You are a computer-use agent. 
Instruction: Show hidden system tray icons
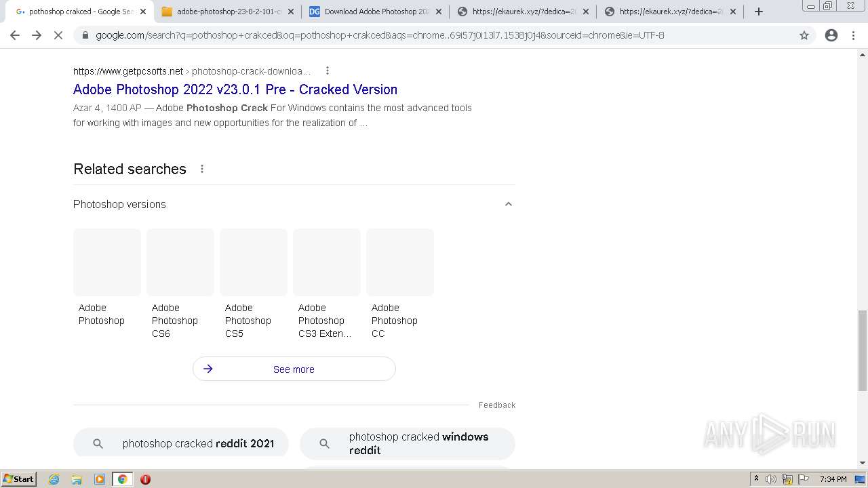[x=756, y=479]
